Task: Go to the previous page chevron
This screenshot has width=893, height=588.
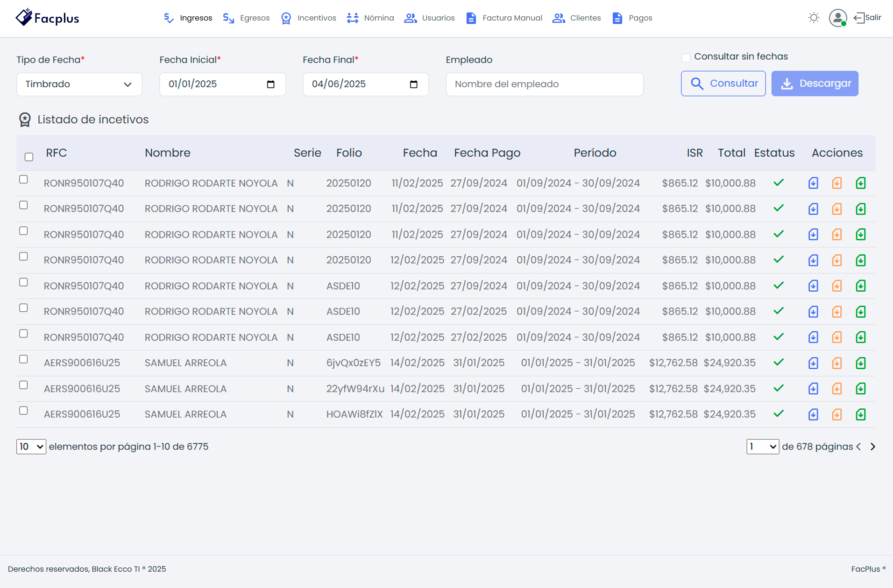Action: click(x=858, y=447)
